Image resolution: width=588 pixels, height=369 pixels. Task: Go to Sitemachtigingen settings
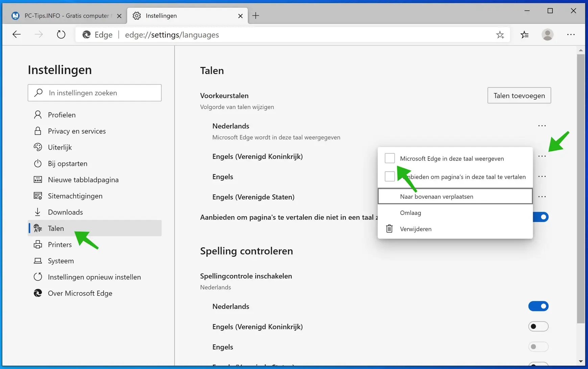pos(95,196)
